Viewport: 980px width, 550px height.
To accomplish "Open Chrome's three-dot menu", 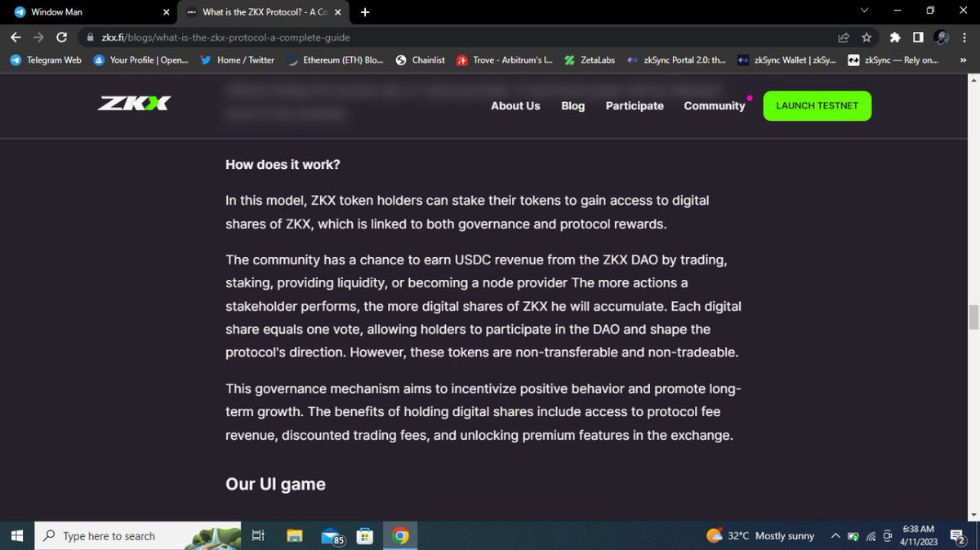I will click(964, 37).
